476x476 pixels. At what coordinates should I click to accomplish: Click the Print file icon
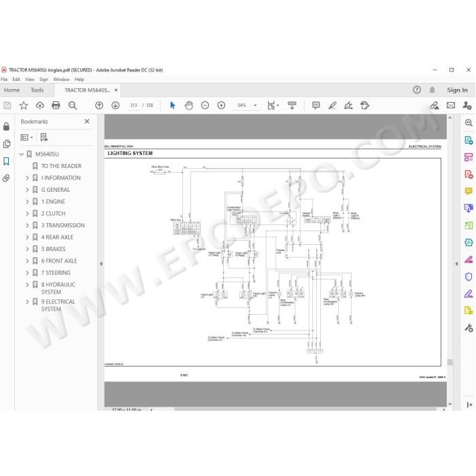(56, 105)
